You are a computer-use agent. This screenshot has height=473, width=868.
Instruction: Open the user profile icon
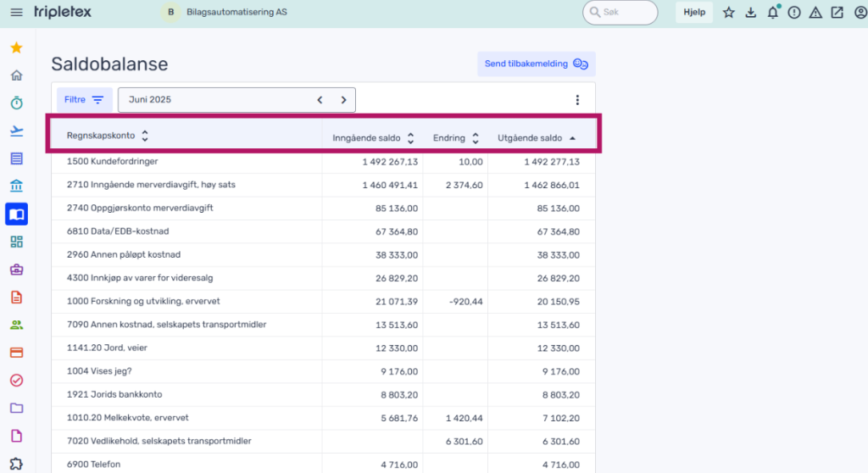coord(860,12)
